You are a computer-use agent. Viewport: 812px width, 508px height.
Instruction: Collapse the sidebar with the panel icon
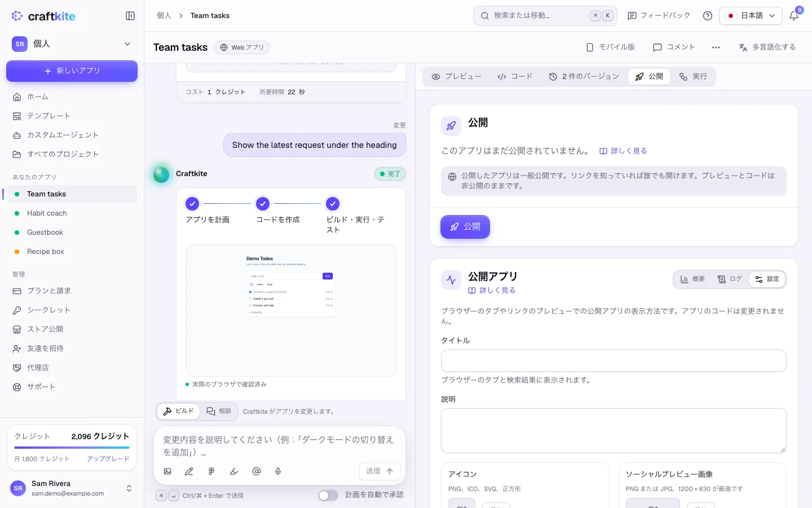[130, 16]
